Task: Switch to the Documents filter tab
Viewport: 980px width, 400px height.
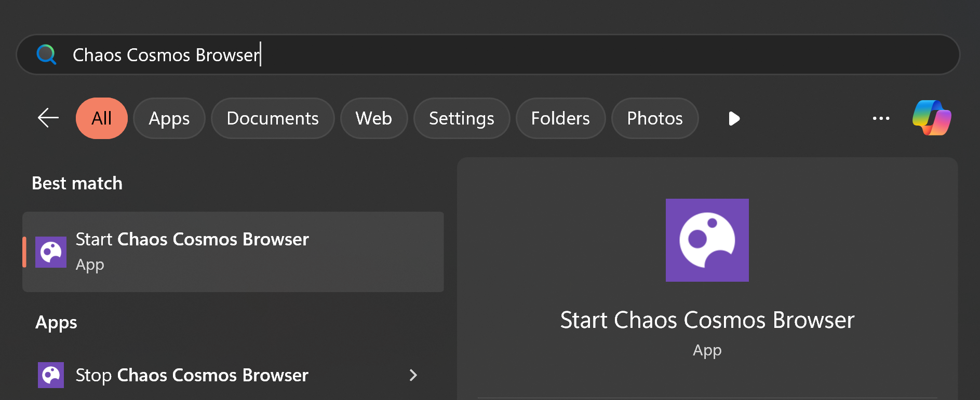Action: pos(273,118)
